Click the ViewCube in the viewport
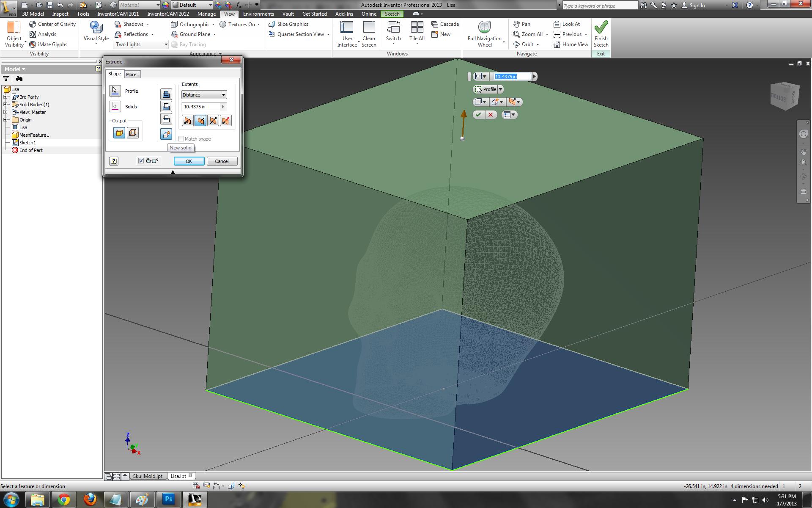Screen dimensions: 812x508 (785, 96)
